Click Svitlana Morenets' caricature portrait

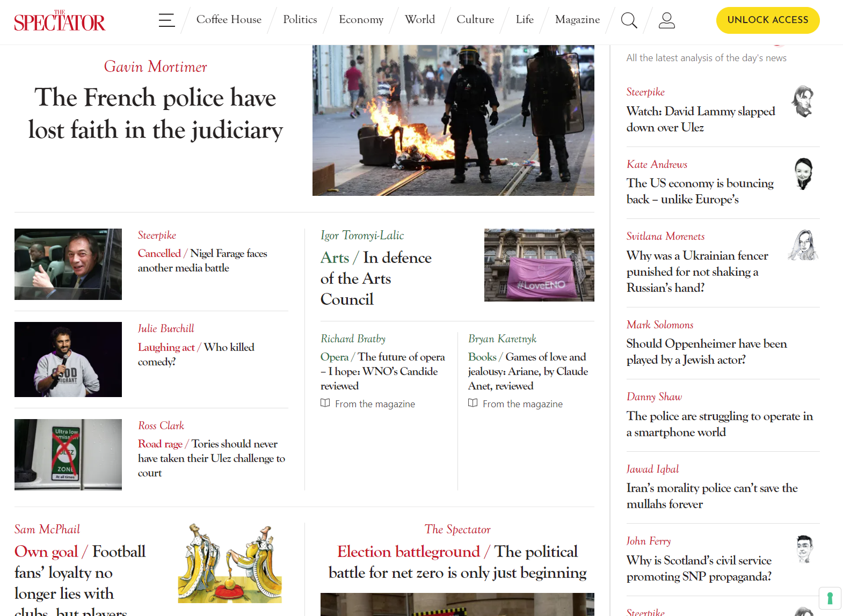click(803, 245)
